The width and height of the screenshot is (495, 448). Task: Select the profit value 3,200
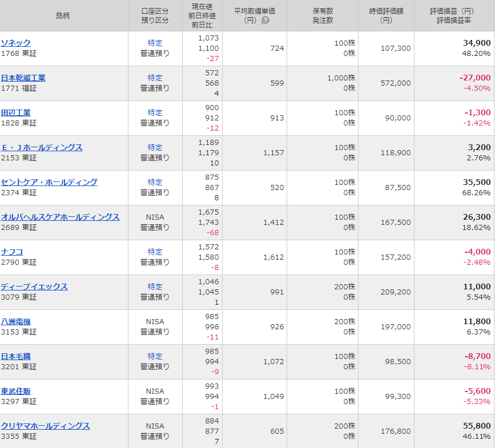click(x=479, y=147)
